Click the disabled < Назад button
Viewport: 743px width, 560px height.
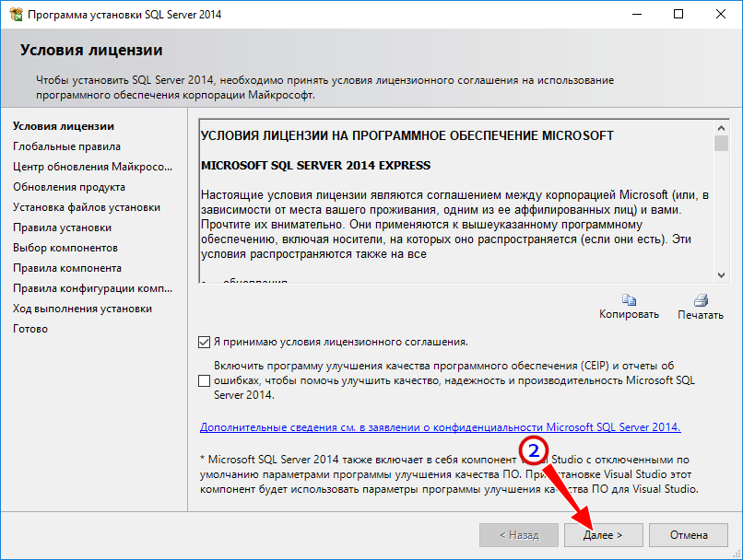[519, 535]
